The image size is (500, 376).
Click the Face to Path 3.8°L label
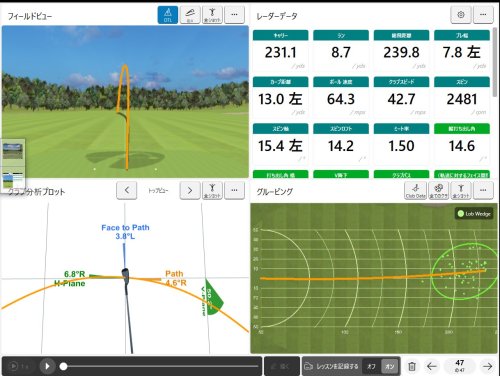pyautogui.click(x=125, y=232)
